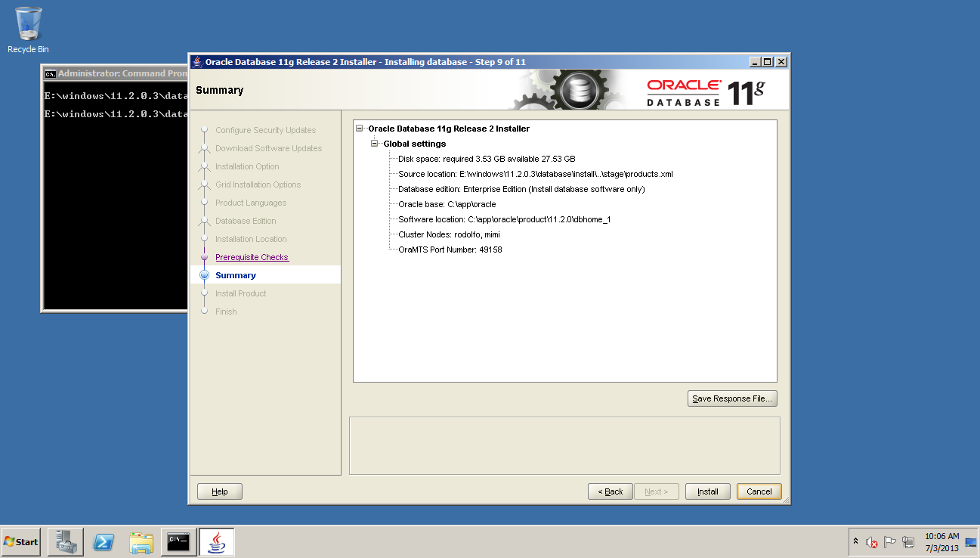This screenshot has height=558, width=980.
Task: Click the network status tray icon
Action: coord(907,542)
